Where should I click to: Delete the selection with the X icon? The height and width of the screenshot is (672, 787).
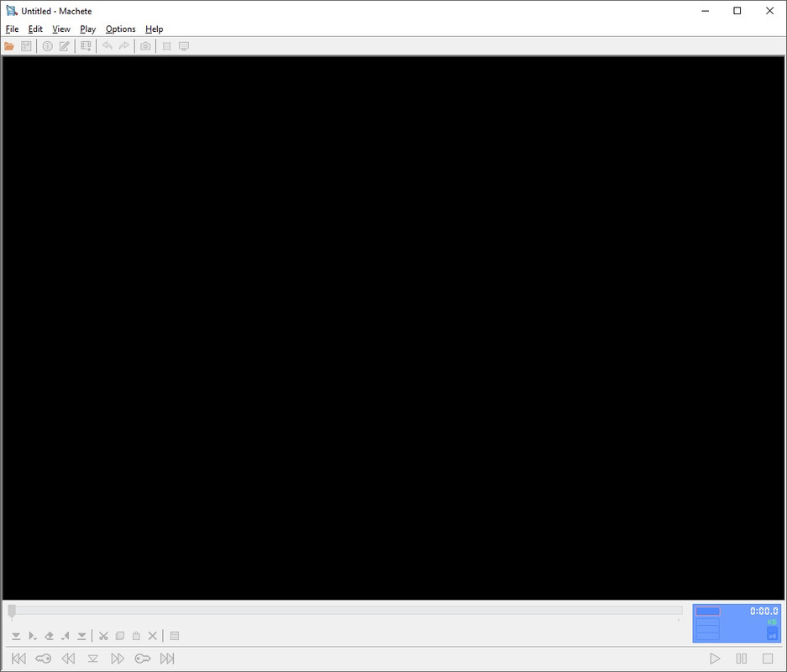click(x=153, y=636)
